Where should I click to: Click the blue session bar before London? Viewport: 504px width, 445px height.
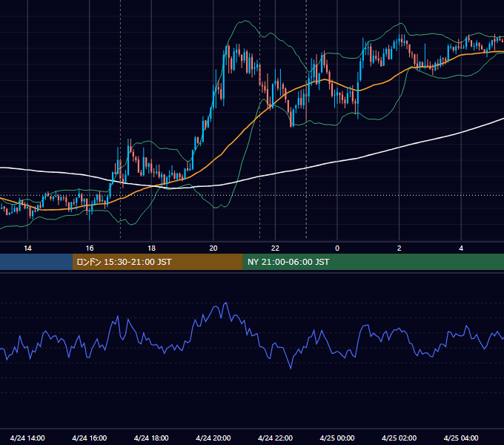[36, 262]
